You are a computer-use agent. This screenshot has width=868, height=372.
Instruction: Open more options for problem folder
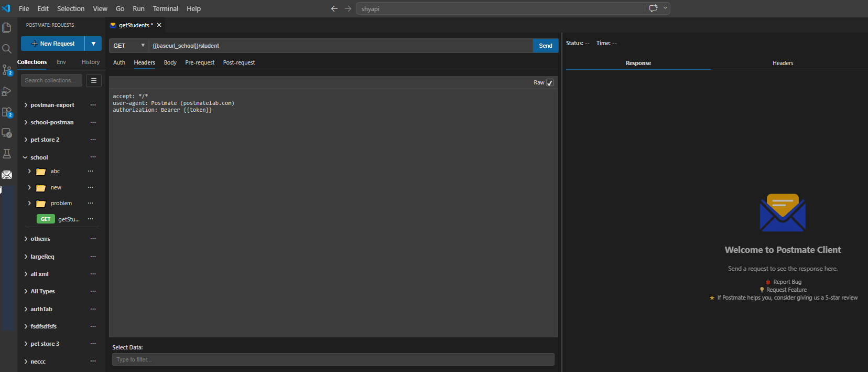(90, 203)
